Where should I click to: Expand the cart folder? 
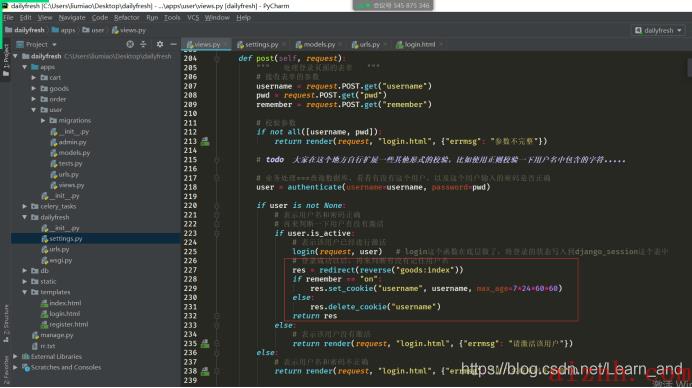point(34,78)
